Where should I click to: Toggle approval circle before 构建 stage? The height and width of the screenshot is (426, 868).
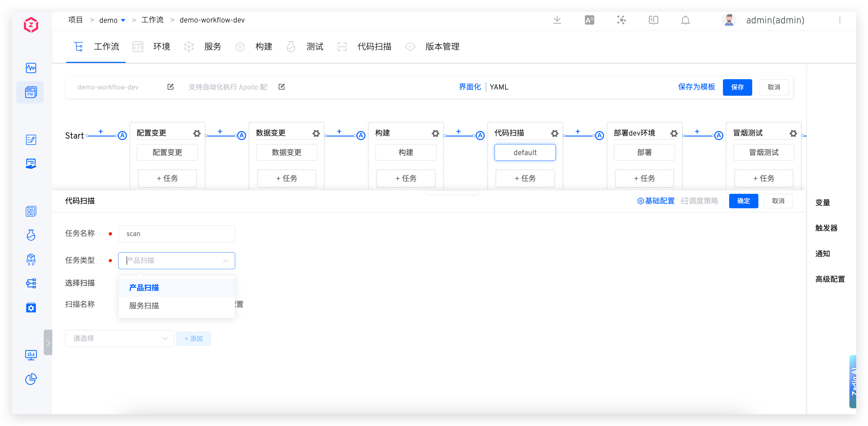(x=361, y=136)
